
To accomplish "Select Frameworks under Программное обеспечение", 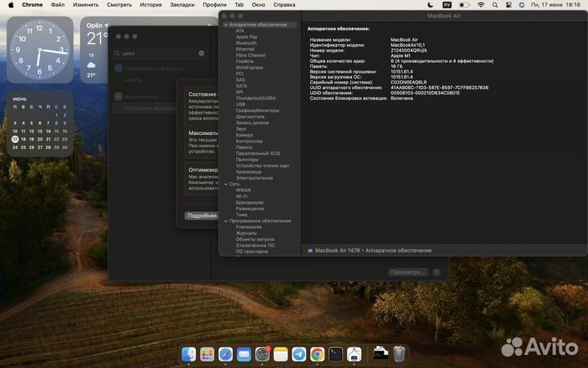I will click(x=248, y=227).
